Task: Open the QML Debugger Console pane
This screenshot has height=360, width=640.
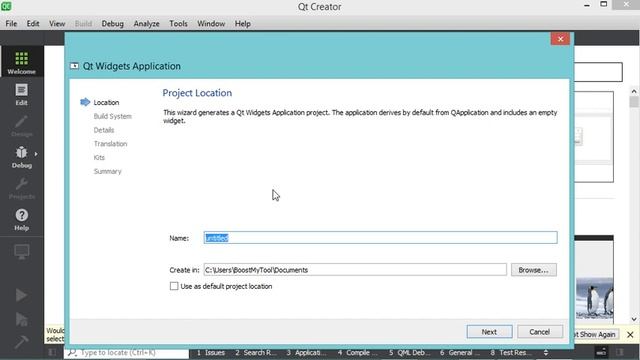Action: click(x=409, y=353)
